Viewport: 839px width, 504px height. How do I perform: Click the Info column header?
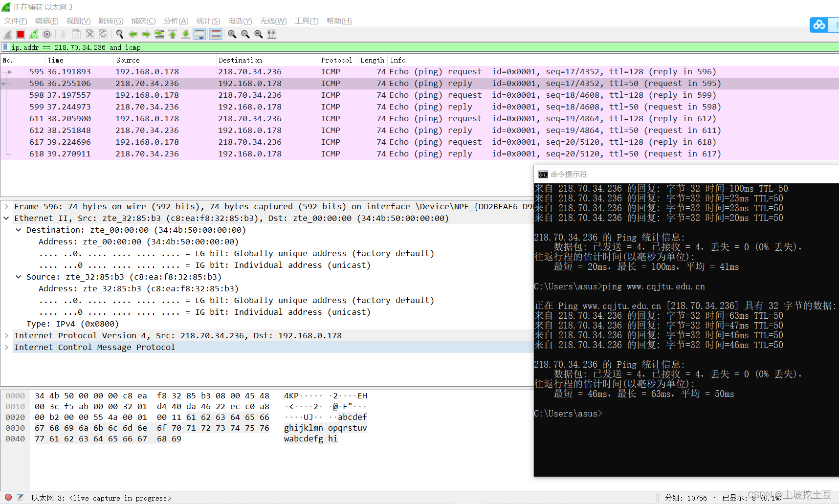613,60
